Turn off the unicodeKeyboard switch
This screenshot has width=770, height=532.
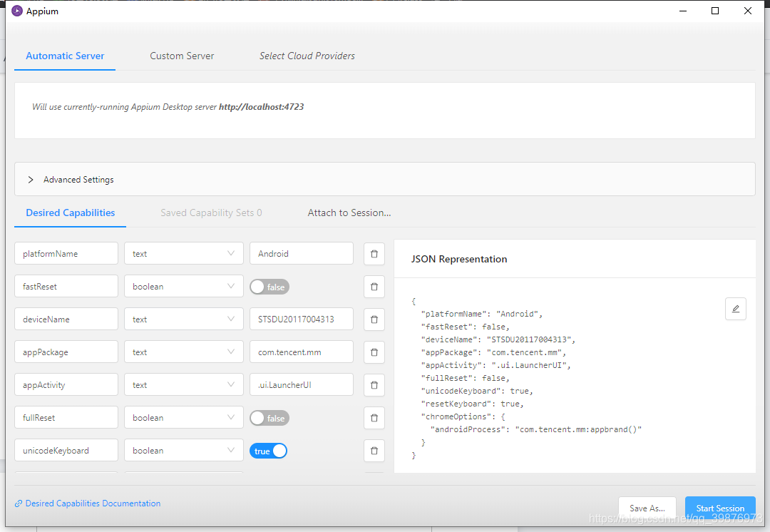269,451
